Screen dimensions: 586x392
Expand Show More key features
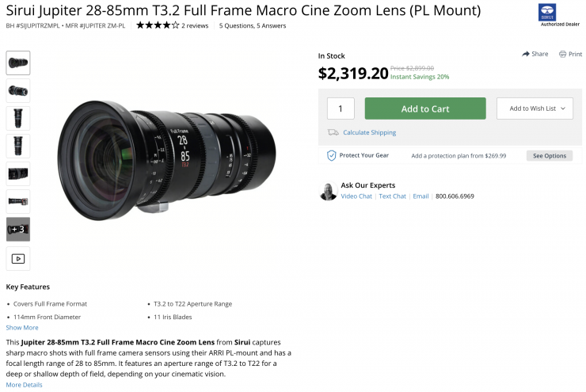22,327
